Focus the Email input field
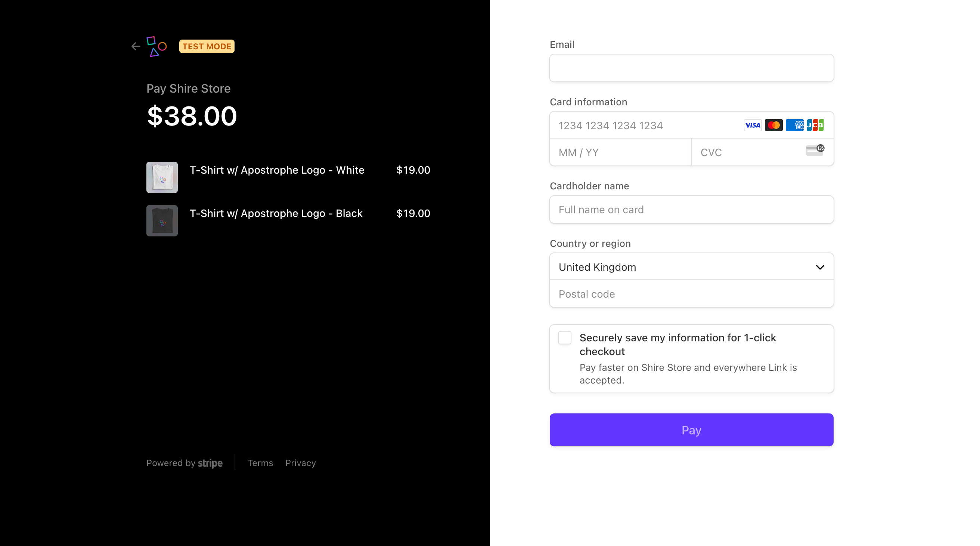 [691, 68]
